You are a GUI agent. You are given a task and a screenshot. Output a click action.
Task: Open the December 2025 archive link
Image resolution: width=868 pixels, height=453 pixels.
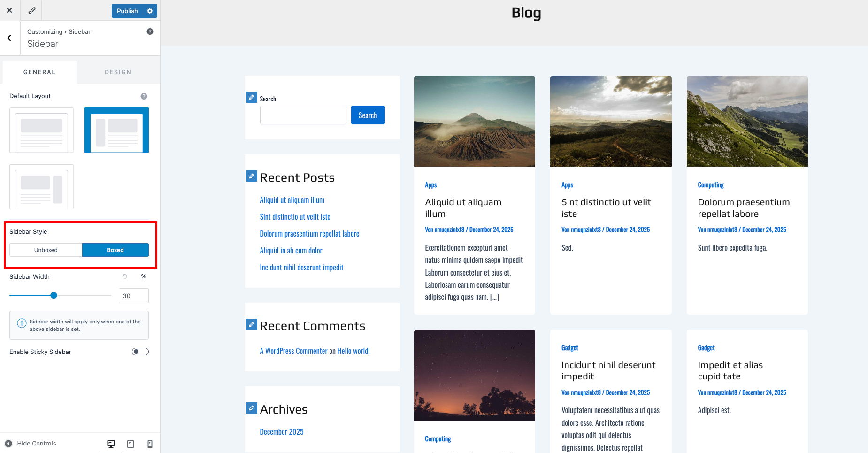(x=282, y=432)
